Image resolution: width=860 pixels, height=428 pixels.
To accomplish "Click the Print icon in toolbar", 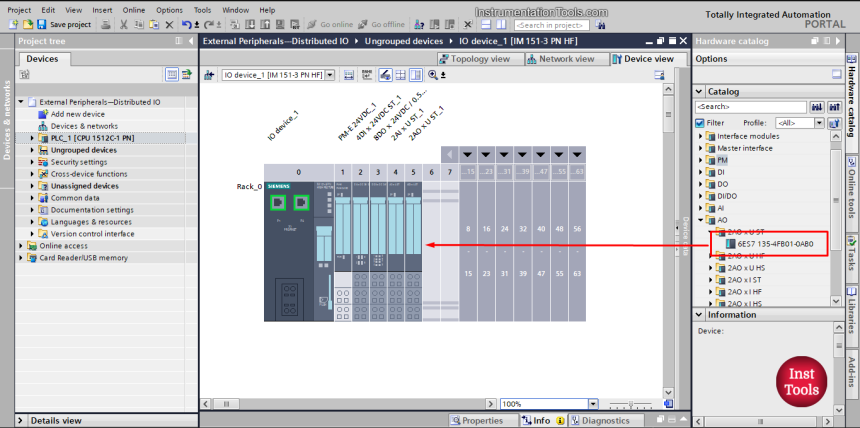I will 106,24.
